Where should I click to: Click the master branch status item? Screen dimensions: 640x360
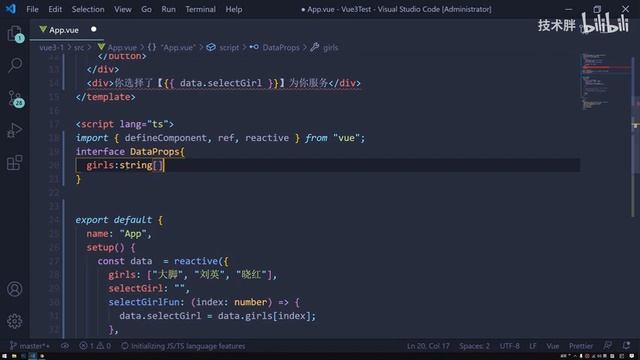pyautogui.click(x=30, y=346)
